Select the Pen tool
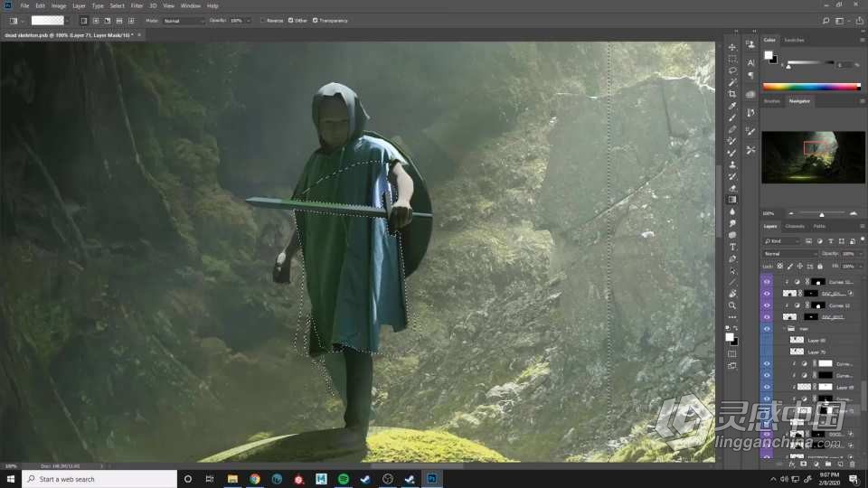 point(732,258)
